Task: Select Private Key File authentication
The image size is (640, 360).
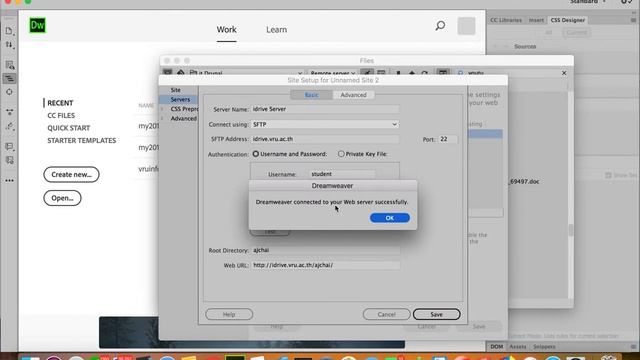Action: click(341, 154)
